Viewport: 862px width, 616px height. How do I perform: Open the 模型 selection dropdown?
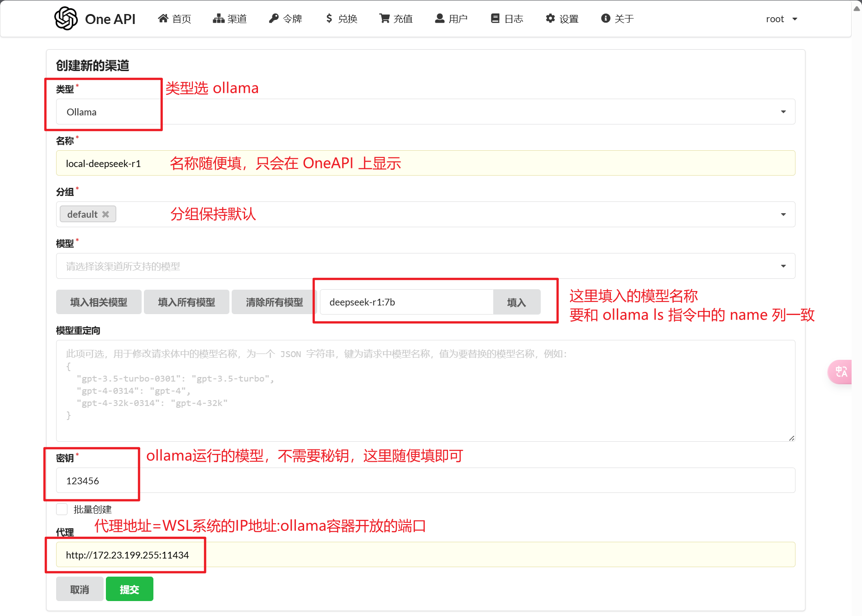pyautogui.click(x=425, y=266)
